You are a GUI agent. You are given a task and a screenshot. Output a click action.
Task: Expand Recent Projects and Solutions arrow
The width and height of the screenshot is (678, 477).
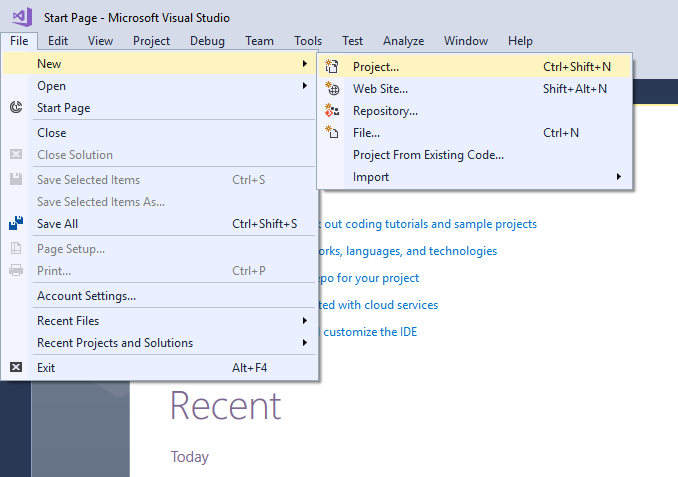tap(305, 343)
